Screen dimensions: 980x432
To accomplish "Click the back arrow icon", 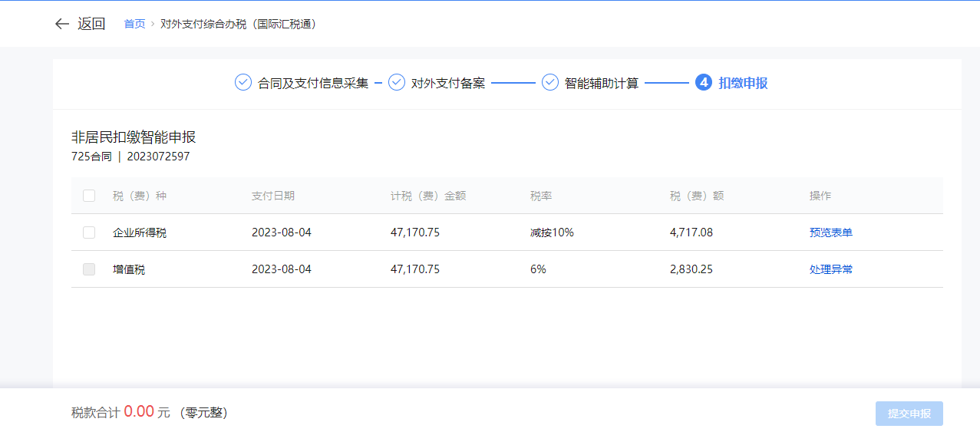I will coord(62,24).
